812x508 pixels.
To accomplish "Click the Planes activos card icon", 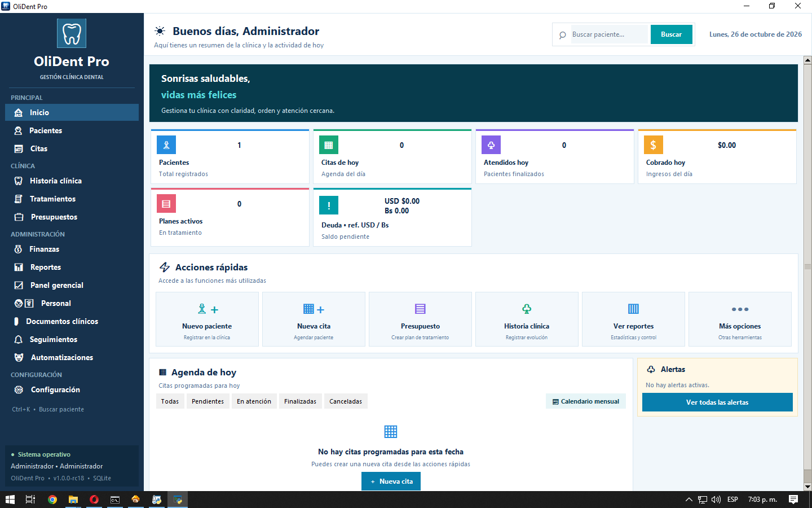I will pos(166,204).
